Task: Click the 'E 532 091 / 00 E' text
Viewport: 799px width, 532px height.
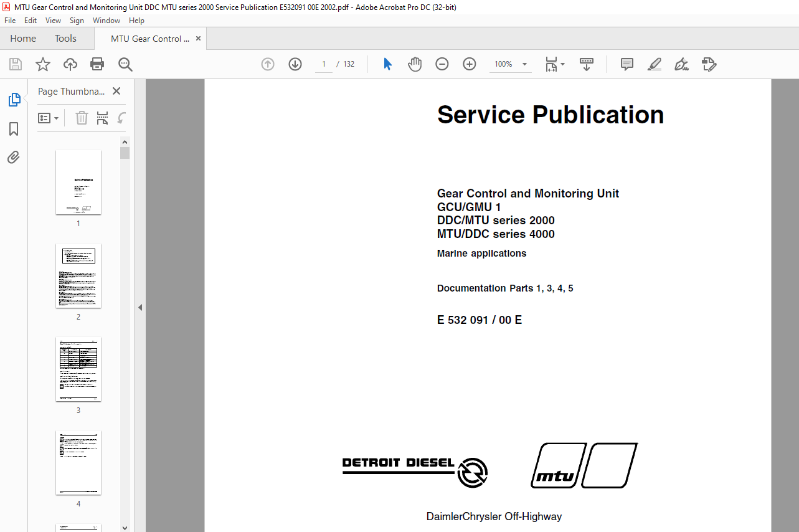Action: (480, 320)
